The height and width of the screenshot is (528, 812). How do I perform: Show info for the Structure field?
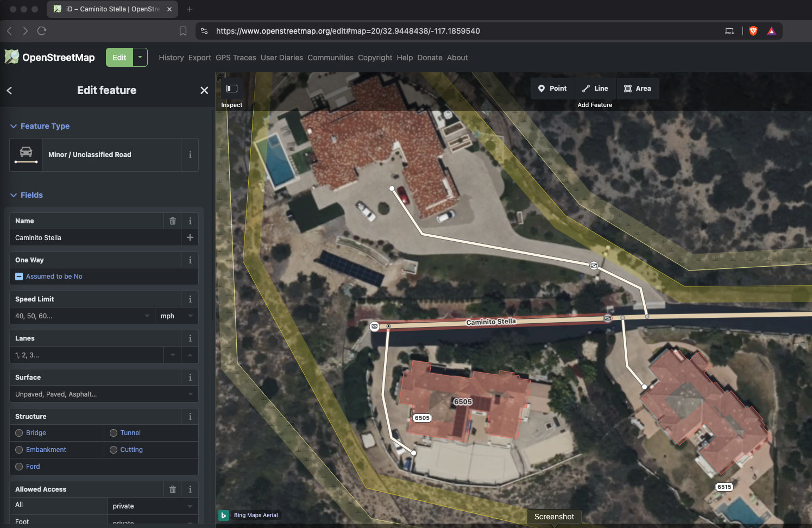190,417
